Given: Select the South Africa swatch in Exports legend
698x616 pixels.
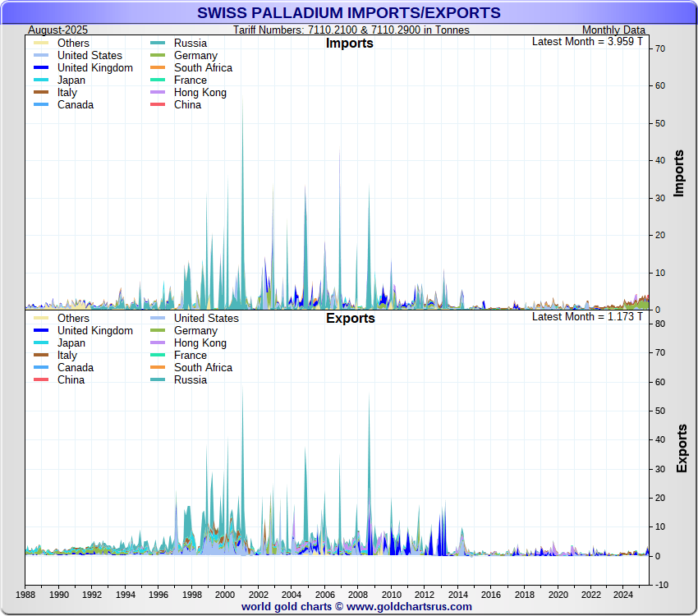Looking at the screenshot, I should click(158, 368).
